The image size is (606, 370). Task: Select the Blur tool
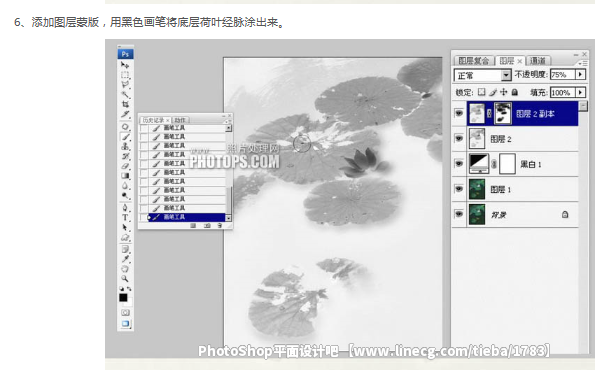125,186
